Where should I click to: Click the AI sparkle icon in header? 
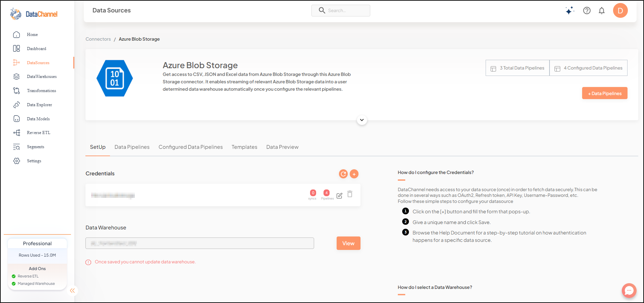tap(570, 10)
